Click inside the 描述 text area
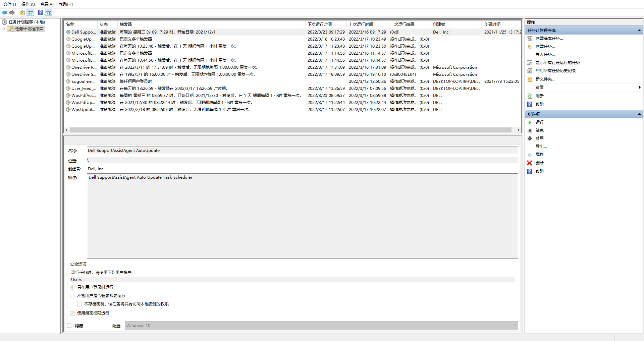644x341 pixels. (x=302, y=216)
